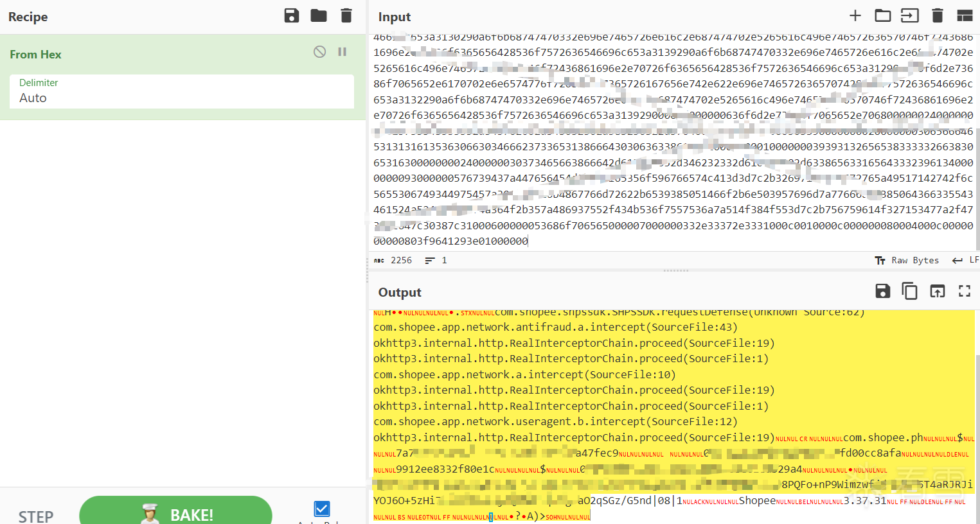Click the Recipe panel heading
Screen dimensions: 980x524
point(28,17)
